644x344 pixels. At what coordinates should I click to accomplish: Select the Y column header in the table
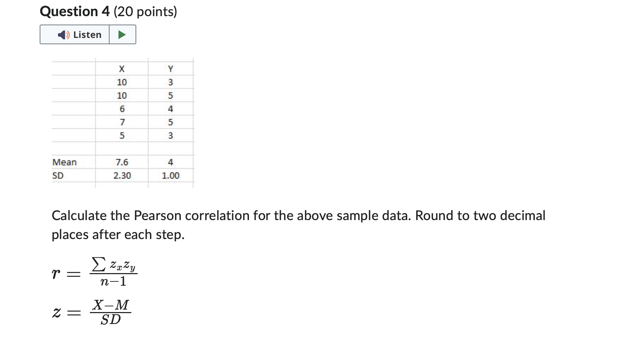tap(171, 69)
